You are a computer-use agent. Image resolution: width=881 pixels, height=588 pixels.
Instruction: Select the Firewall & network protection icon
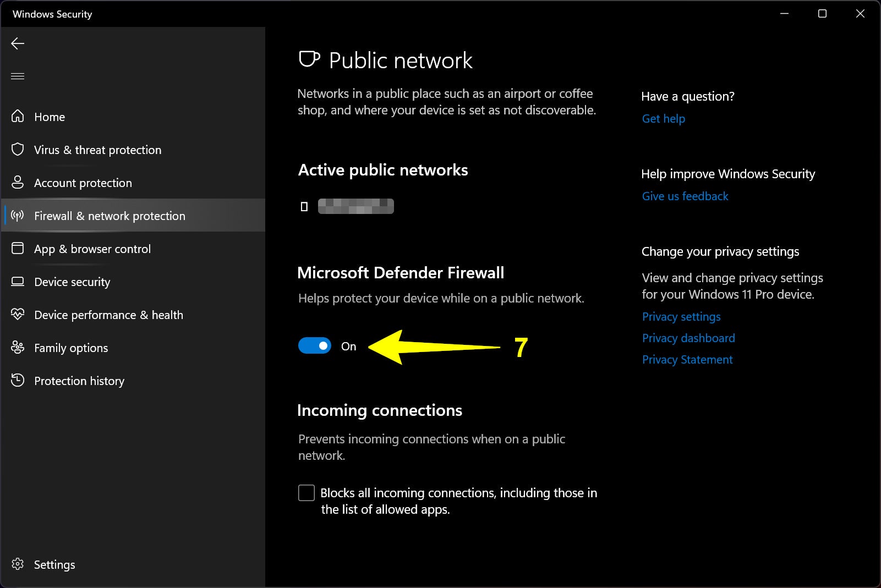click(17, 216)
